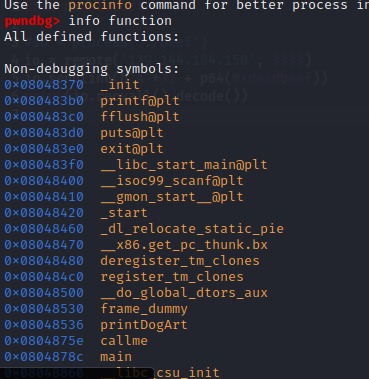
Task: Select address 0x080483e0
Action: coord(44,149)
